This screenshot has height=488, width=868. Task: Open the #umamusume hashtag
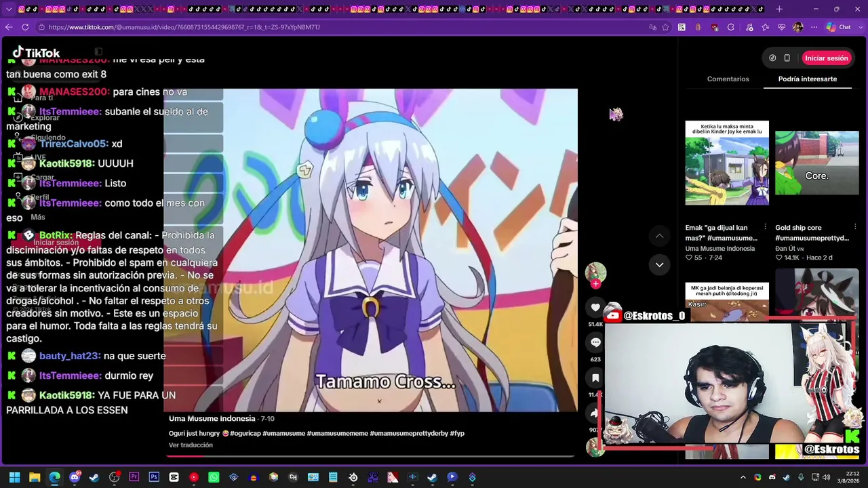(x=283, y=433)
